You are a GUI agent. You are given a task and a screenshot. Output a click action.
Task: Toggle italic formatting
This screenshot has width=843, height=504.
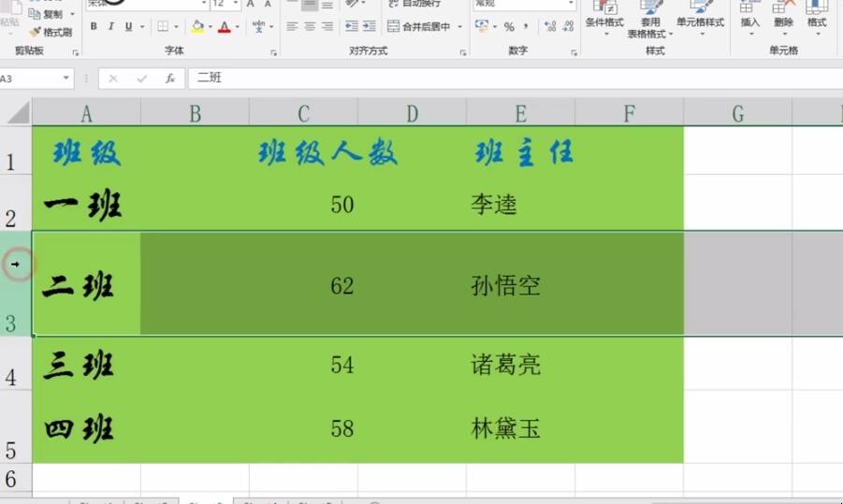(x=111, y=27)
